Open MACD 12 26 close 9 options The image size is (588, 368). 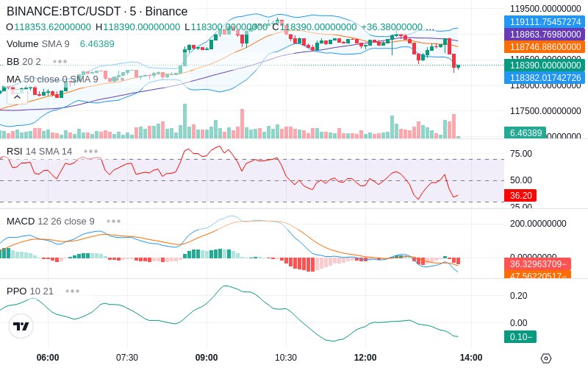(114, 222)
